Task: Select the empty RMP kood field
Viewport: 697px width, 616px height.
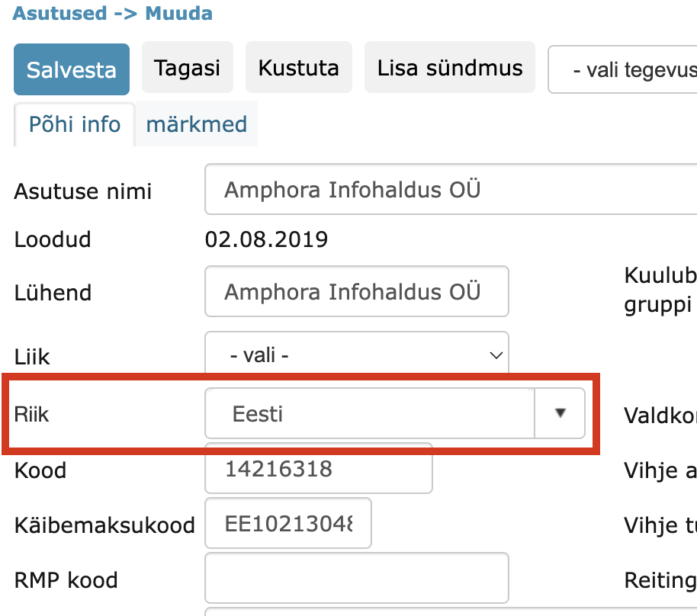Action: click(x=356, y=578)
